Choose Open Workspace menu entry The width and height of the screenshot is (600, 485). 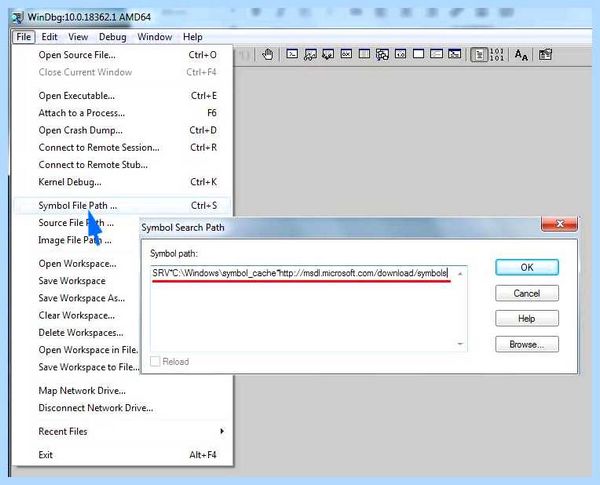click(x=77, y=264)
